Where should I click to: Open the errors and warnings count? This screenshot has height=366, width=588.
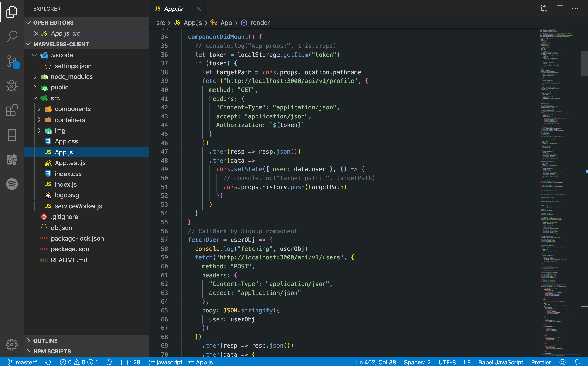(x=79, y=362)
